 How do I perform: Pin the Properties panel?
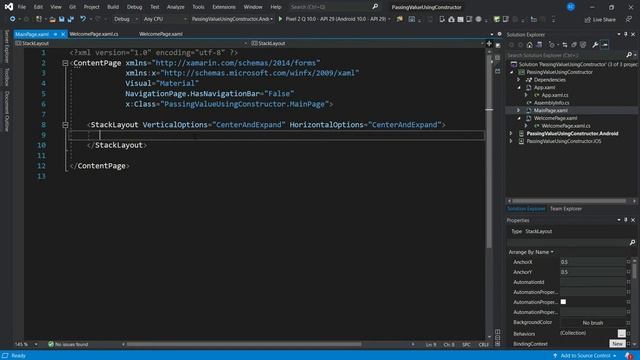coord(626,220)
